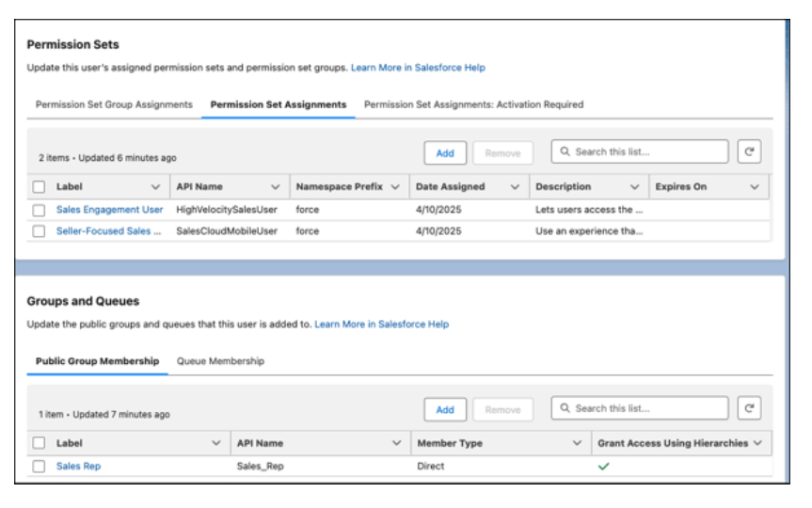Click the SalesCloudMobileUser API name cell
812x508 pixels.
[227, 231]
